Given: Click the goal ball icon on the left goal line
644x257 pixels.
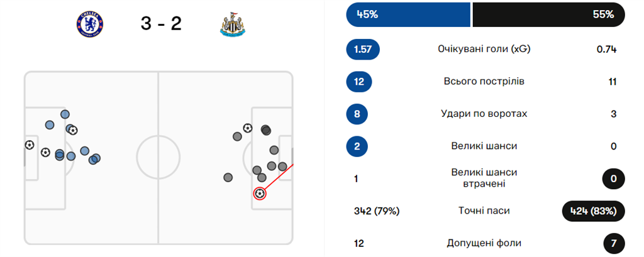Looking at the screenshot, I should 29,145.
